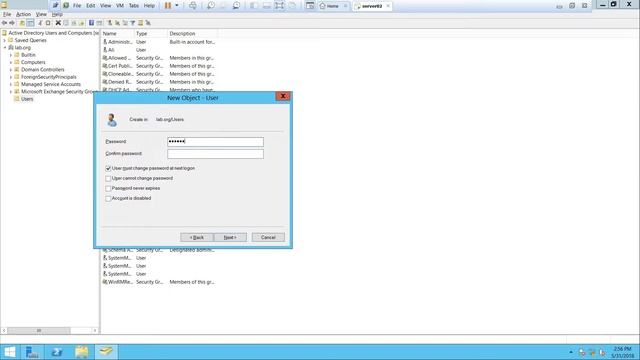Expand Managed Service Accounts tree node
Image resolution: width=640 pixels, height=360 pixels.
11,84
